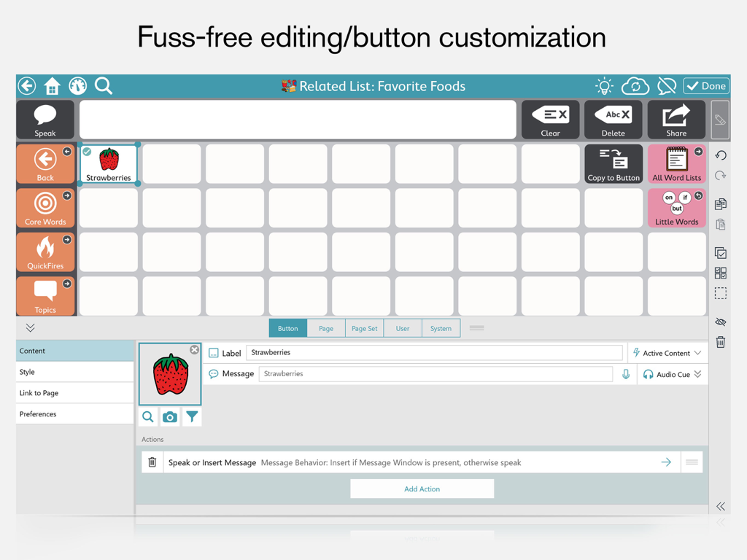
Task: Click the undo arrow in right sidebar
Action: [x=721, y=155]
